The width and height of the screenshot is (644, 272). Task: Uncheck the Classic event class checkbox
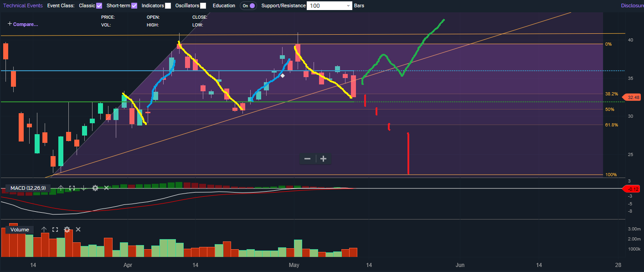click(99, 6)
